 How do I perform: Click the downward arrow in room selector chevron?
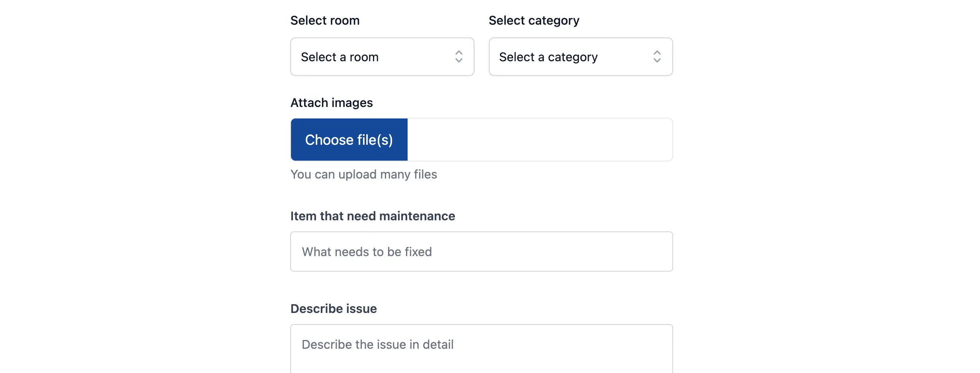pos(459,61)
